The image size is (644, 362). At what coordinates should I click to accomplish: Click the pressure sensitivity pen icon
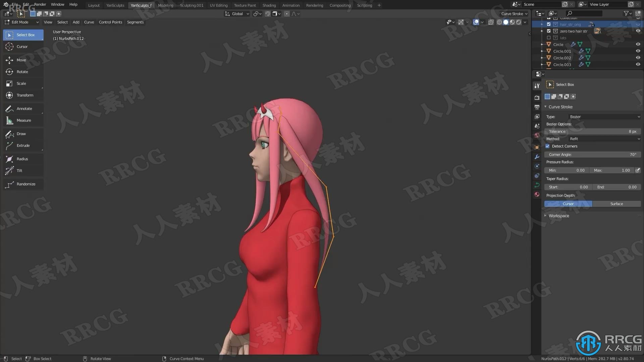click(x=638, y=170)
